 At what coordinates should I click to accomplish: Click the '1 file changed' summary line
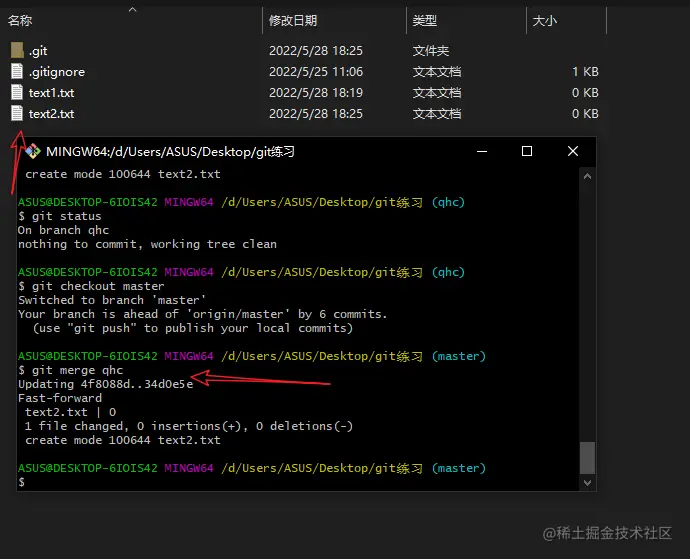point(189,426)
